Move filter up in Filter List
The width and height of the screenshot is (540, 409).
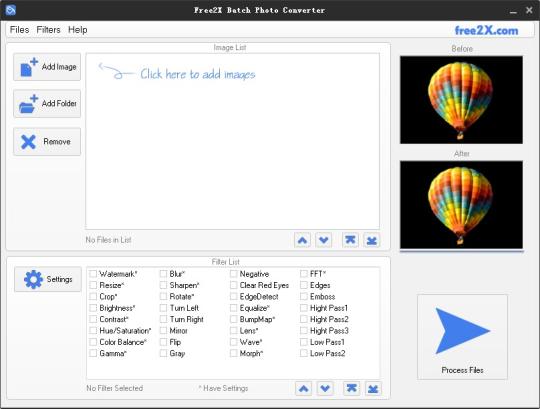[x=303, y=389]
